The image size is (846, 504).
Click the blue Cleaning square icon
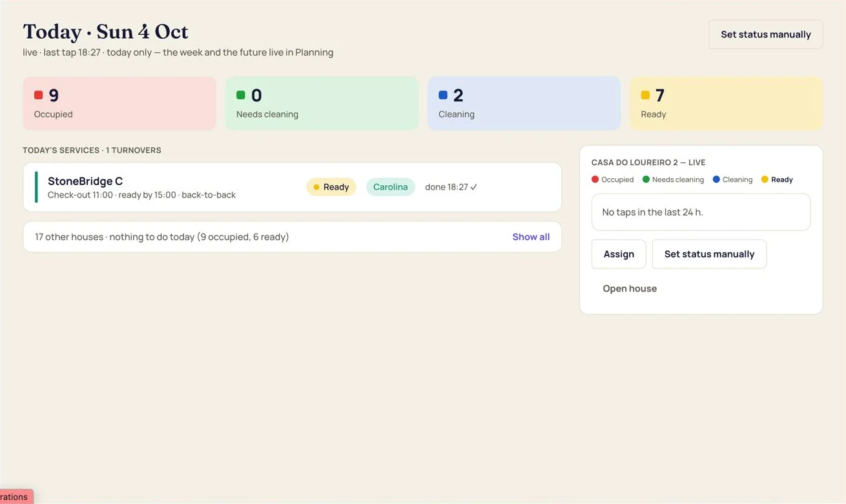(442, 95)
